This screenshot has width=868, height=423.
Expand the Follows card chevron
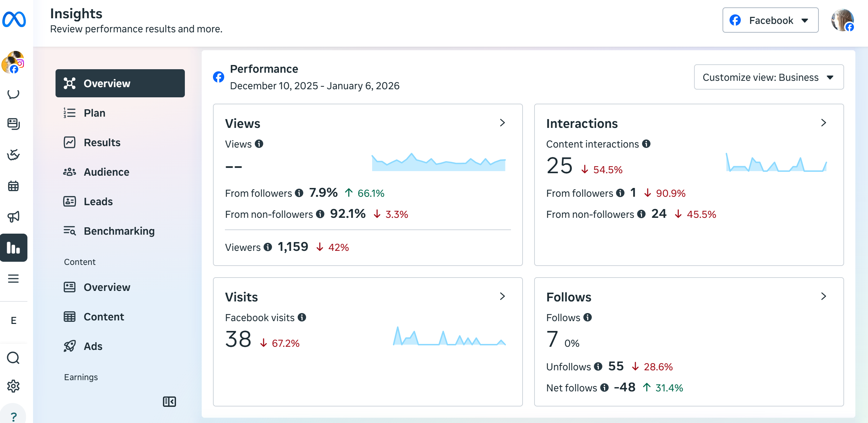(x=824, y=297)
